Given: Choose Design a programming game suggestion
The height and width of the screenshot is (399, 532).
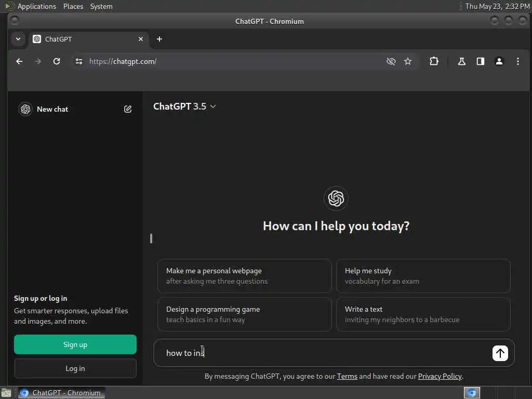Looking at the screenshot, I should point(244,314).
